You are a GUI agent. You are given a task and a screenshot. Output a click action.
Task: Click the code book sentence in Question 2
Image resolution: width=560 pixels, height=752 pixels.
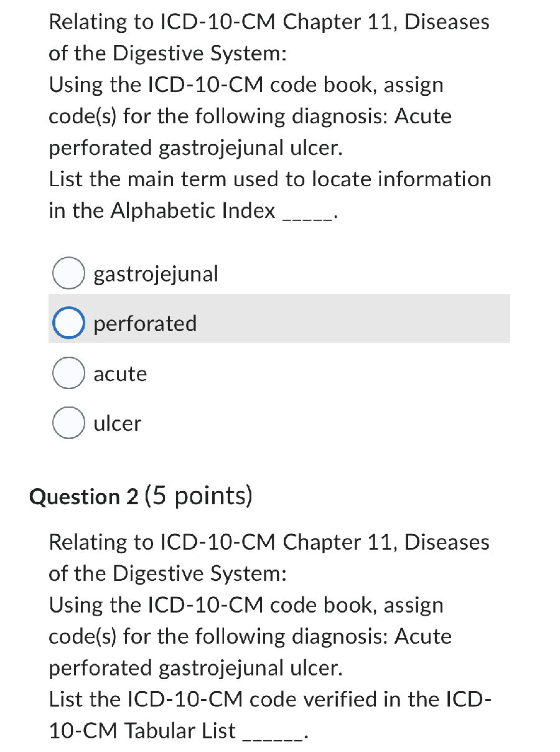tap(246, 604)
